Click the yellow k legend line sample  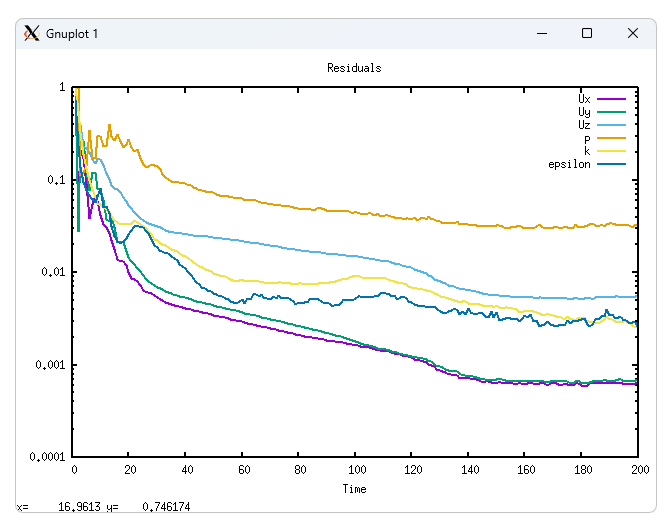611,151
